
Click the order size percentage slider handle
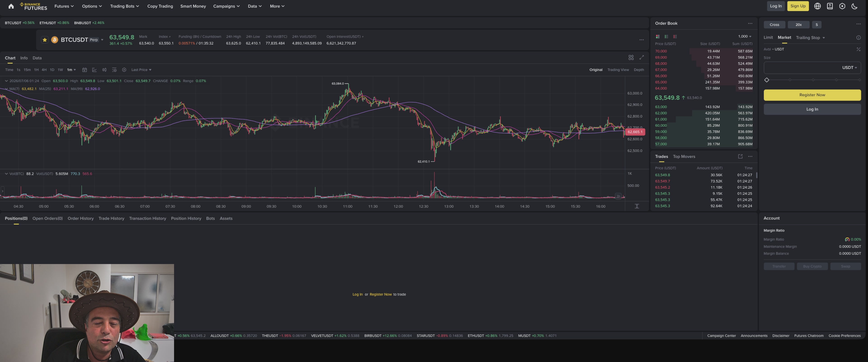pyautogui.click(x=767, y=80)
